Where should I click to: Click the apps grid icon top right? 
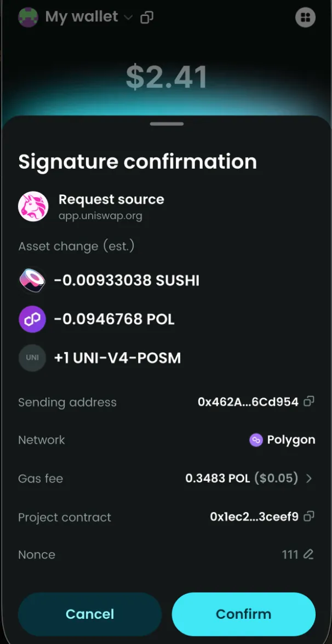coord(305,17)
